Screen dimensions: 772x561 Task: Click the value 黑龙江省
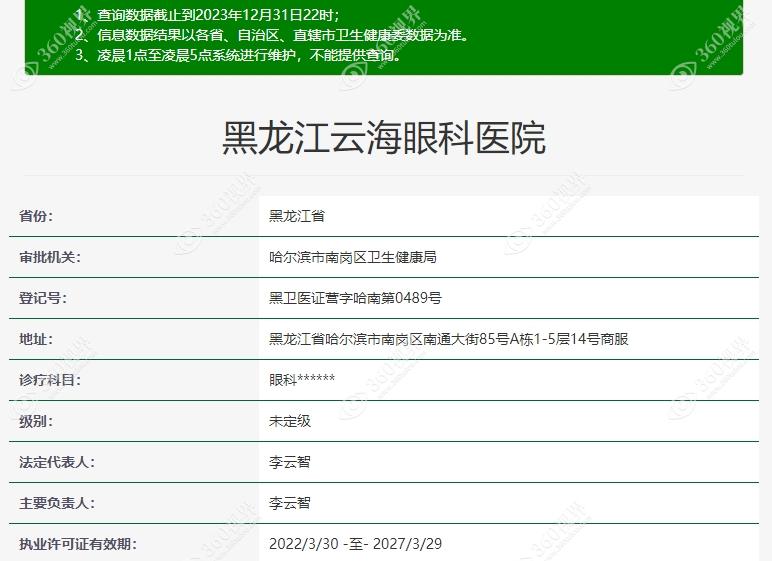(297, 216)
